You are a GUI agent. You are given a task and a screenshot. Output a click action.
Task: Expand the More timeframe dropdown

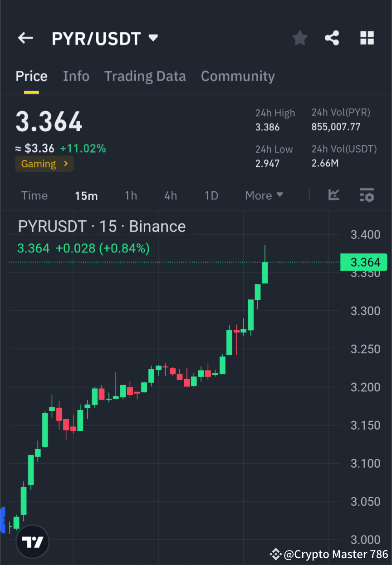tap(264, 195)
